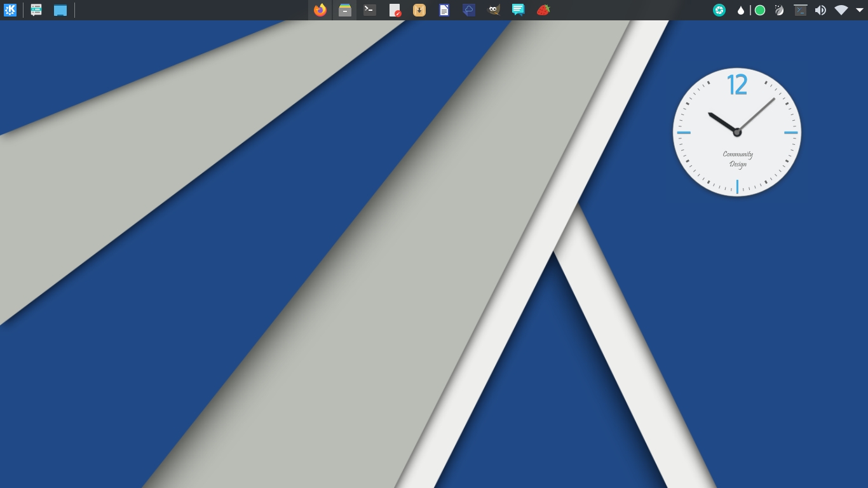Expand hidden system tray icons arrow

(860, 10)
